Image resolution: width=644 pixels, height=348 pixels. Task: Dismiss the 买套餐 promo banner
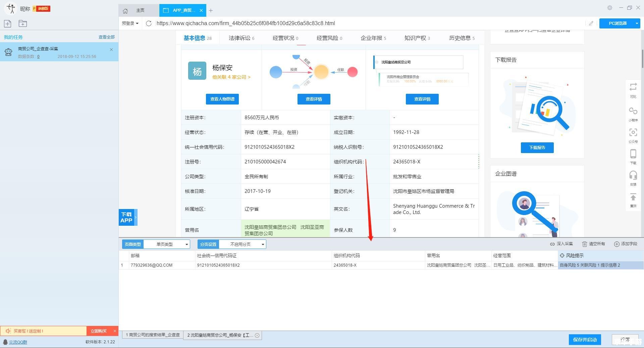[115, 331]
